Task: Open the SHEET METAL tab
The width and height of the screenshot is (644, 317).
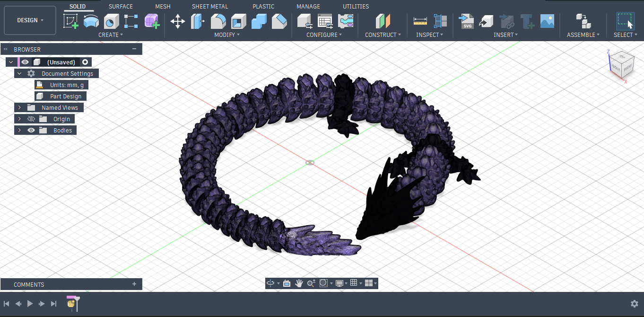Action: [x=210, y=6]
